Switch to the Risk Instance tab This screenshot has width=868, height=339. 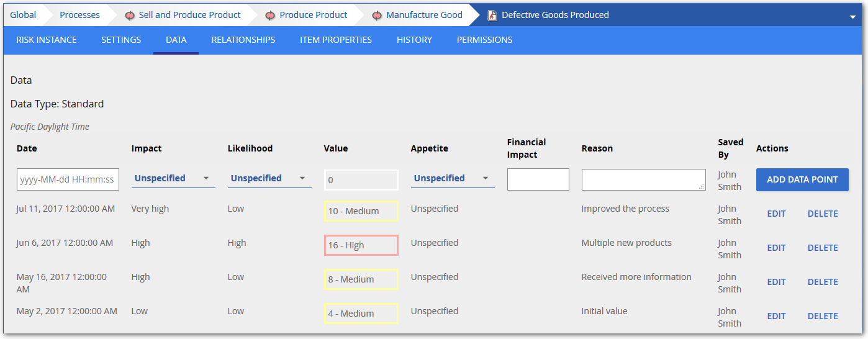[47, 40]
